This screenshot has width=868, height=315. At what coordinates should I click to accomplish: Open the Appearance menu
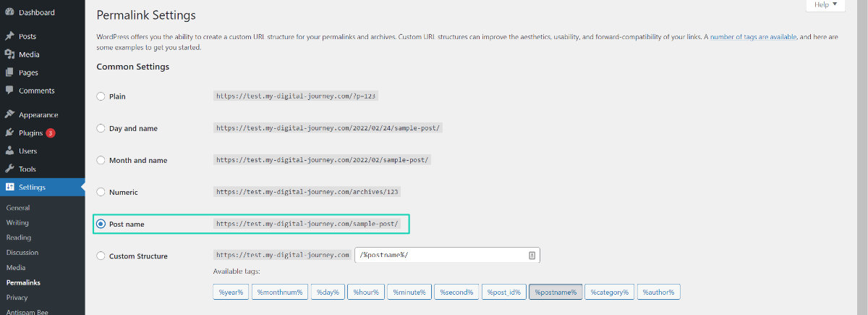tap(42, 114)
